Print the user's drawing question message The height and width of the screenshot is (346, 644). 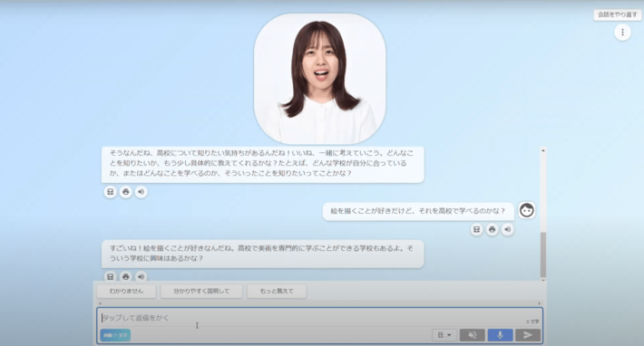click(x=492, y=229)
